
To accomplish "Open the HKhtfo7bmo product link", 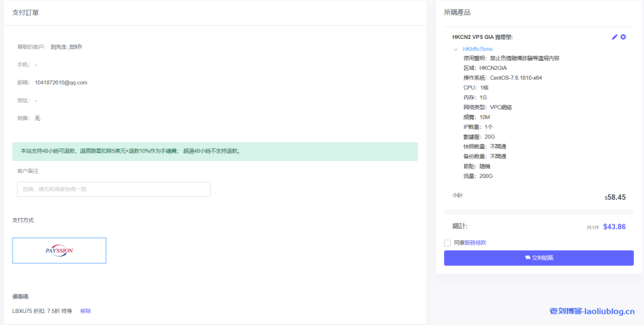I will tap(477, 49).
